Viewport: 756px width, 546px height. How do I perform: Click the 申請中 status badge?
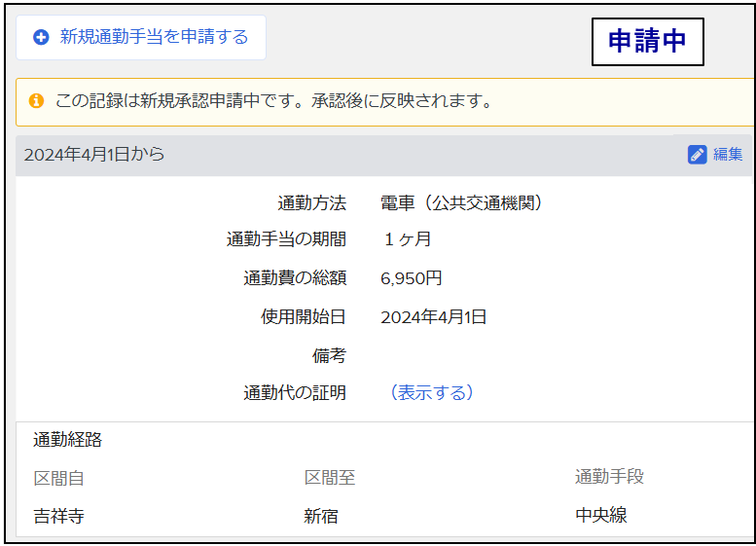[647, 41]
